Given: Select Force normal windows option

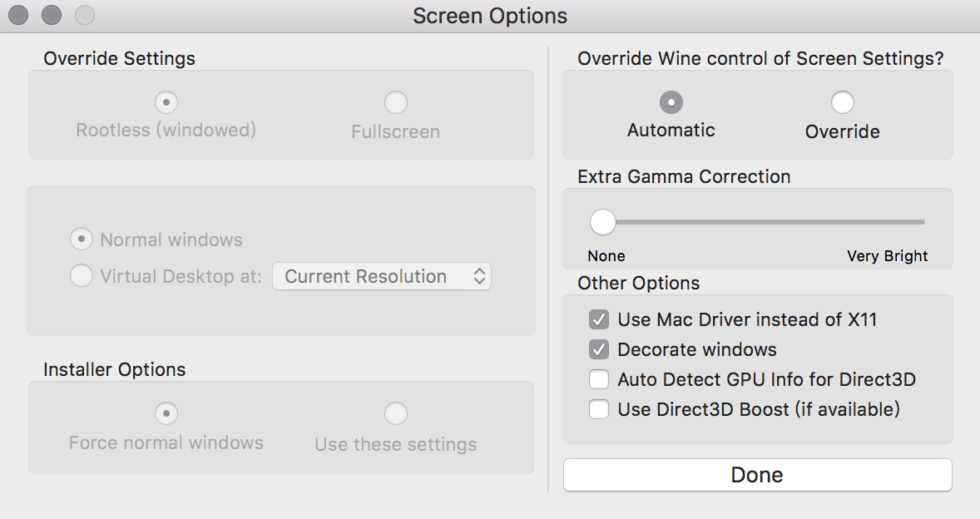Looking at the screenshot, I should coord(166,413).
